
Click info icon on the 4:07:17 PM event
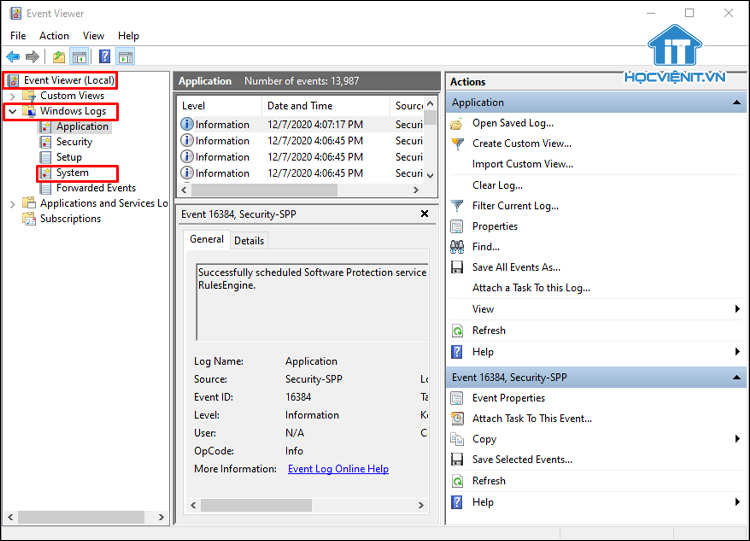coord(187,124)
